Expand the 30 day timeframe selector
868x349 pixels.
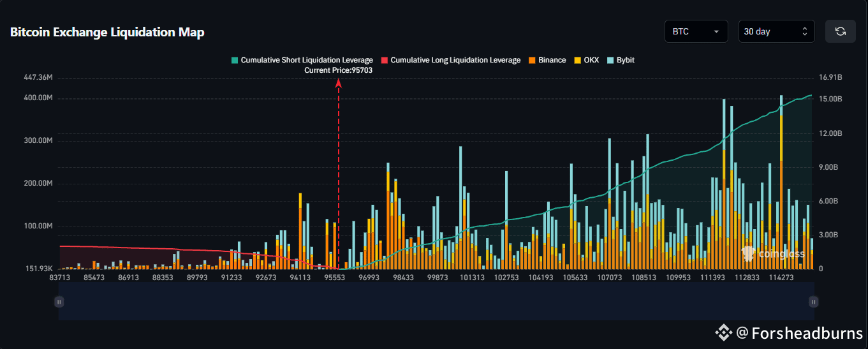776,31
